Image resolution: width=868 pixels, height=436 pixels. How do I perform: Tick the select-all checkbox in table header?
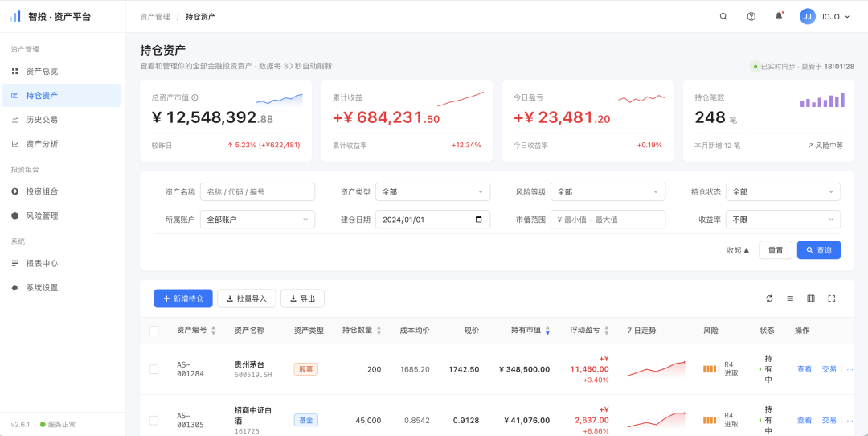click(154, 331)
